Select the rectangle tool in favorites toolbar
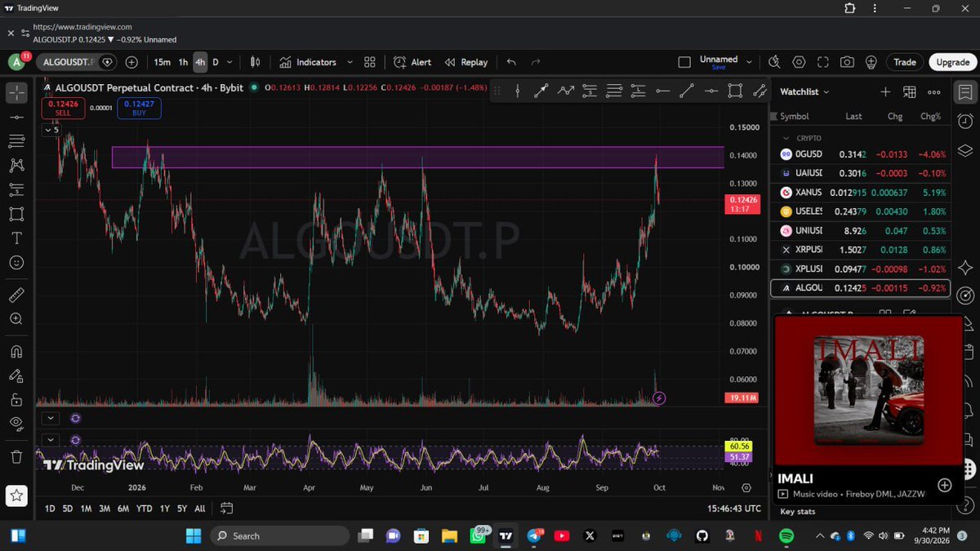980x551 pixels. [735, 91]
